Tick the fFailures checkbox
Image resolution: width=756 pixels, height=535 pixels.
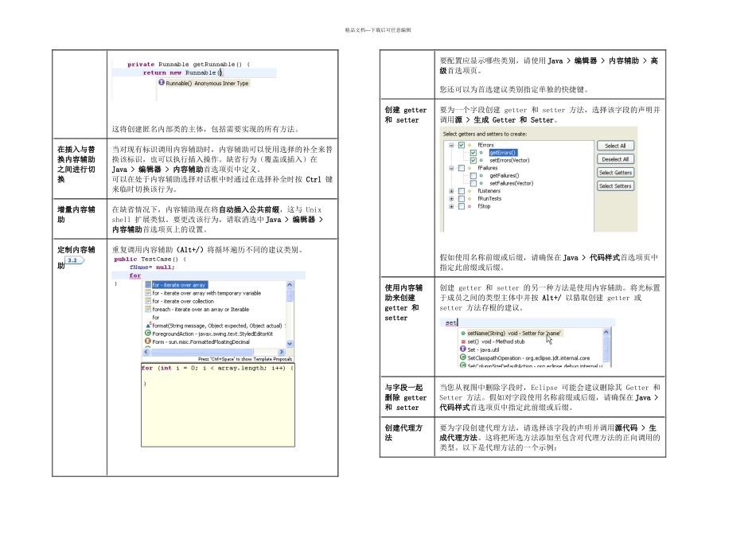point(462,168)
